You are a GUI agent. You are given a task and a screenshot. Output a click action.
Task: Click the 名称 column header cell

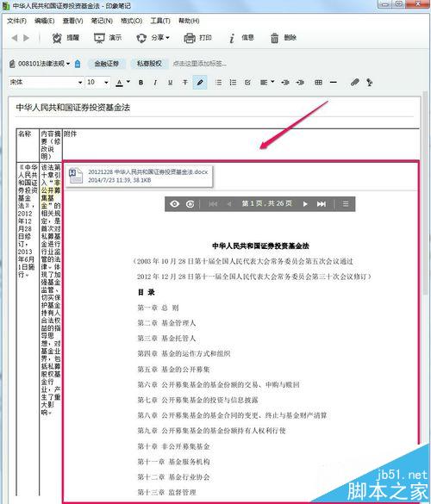point(28,145)
